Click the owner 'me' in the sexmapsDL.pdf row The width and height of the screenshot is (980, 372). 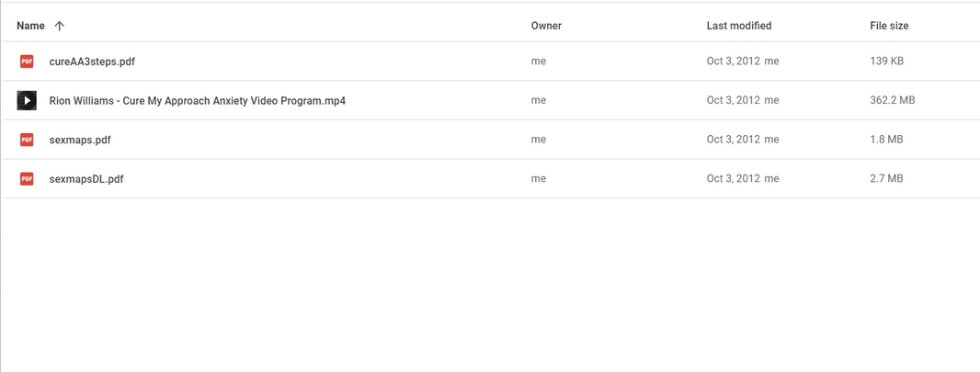point(539,178)
